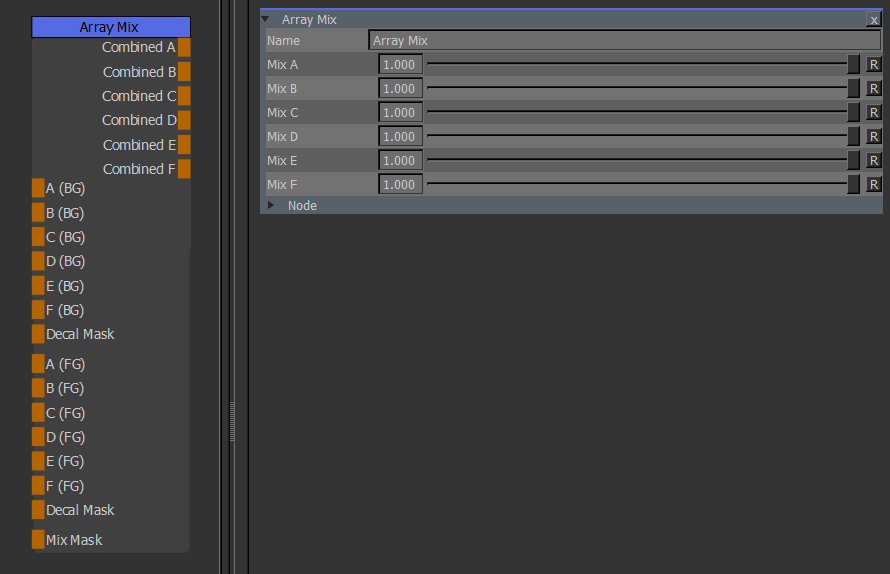
Task: Click the Mix Mask input port
Action: tap(38, 540)
